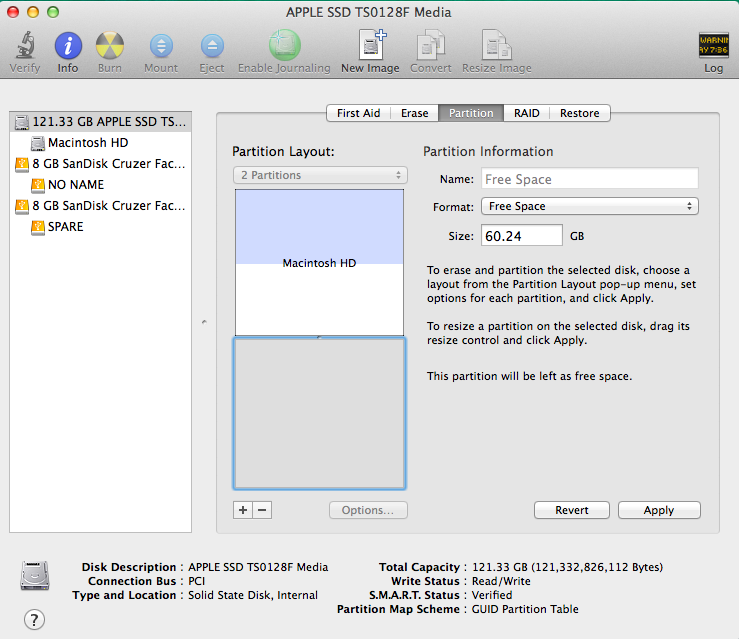This screenshot has width=739, height=639.
Task: Click the Revert button
Action: pyautogui.click(x=572, y=510)
